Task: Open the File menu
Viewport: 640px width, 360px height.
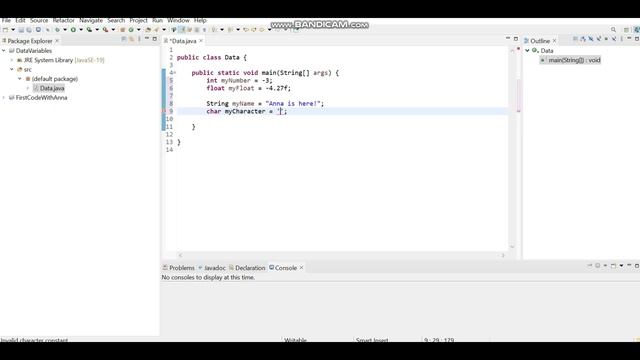Action: coord(6,20)
